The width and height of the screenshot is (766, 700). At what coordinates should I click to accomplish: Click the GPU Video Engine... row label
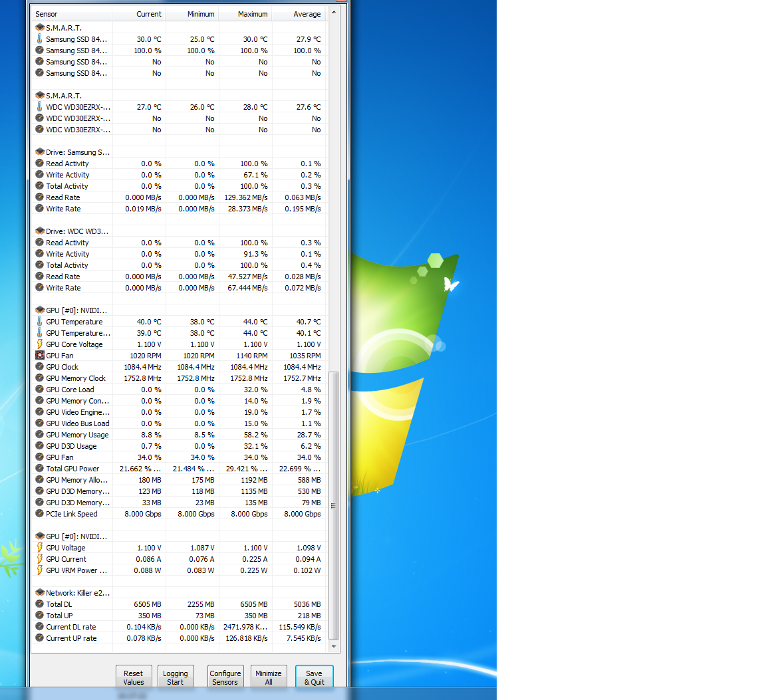(x=78, y=411)
